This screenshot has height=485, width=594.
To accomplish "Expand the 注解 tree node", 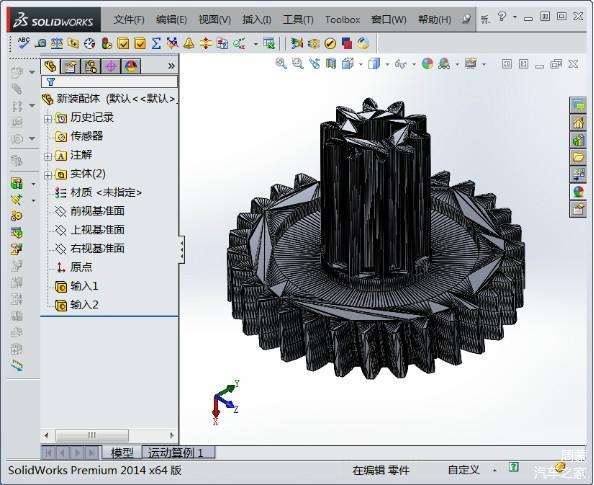I will 48,156.
